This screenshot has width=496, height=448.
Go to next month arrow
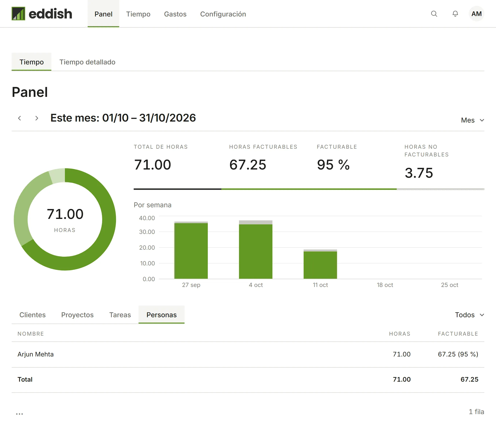tap(37, 118)
